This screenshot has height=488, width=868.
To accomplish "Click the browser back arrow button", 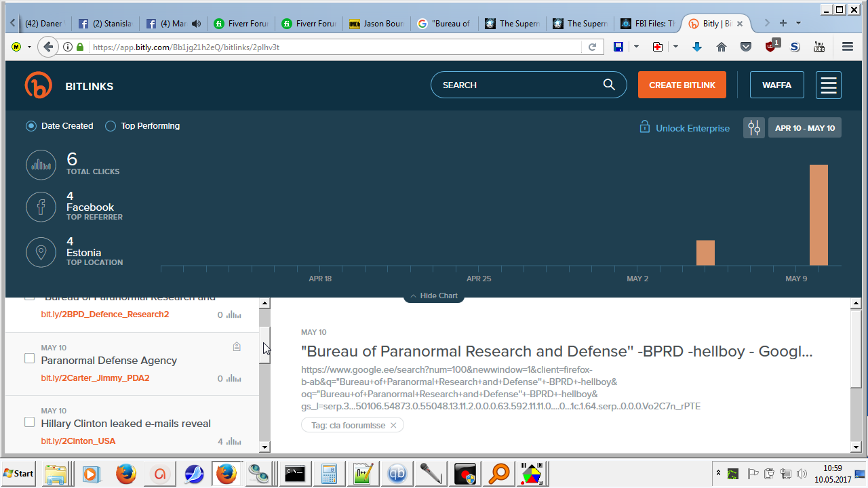I will [47, 47].
